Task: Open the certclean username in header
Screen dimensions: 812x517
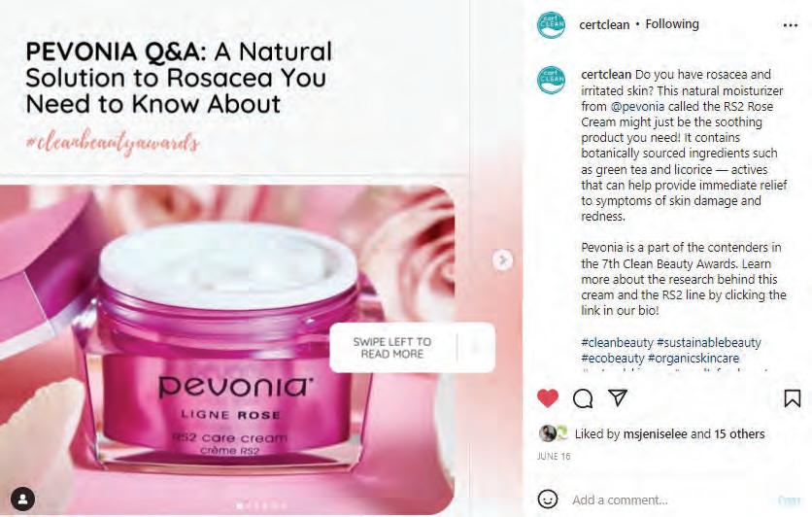Action: click(x=604, y=24)
